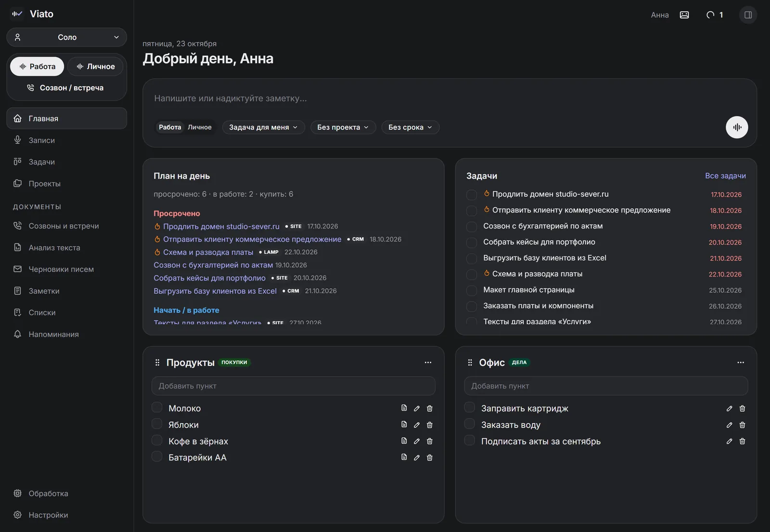Image resolution: width=770 pixels, height=532 pixels.
Task: Complete task Продлить домен studio-sever.ru checkbox
Action: 472,195
